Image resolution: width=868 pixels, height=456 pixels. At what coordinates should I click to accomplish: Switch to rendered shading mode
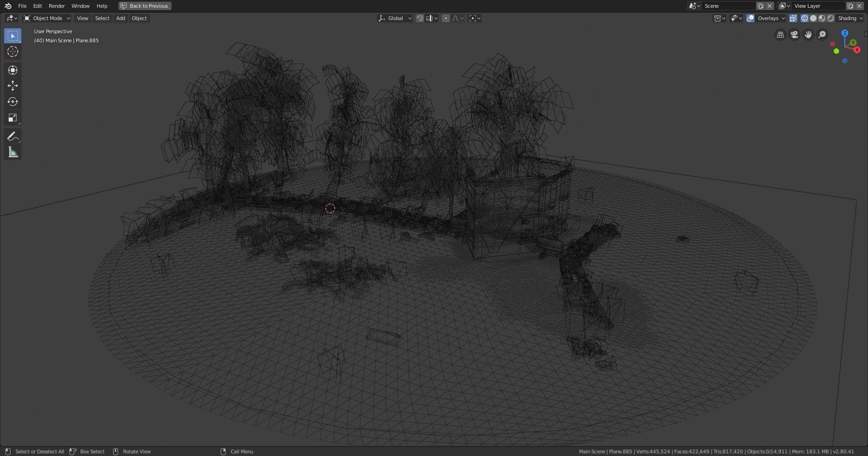click(x=831, y=18)
